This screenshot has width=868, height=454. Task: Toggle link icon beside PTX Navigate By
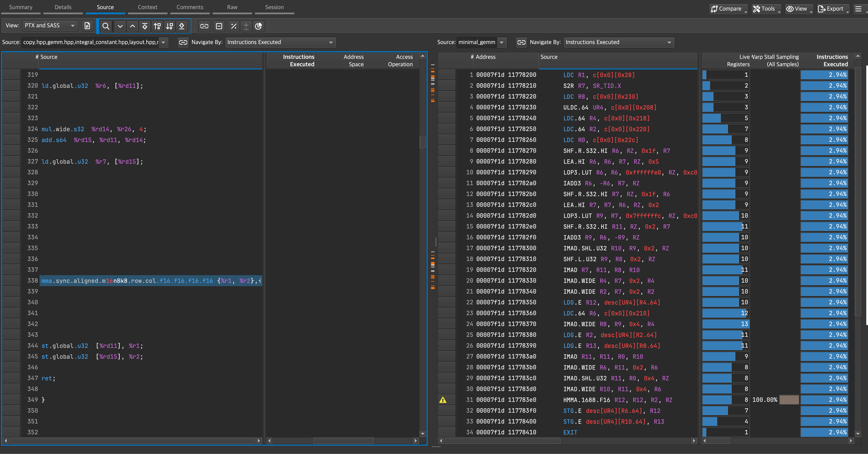point(183,42)
